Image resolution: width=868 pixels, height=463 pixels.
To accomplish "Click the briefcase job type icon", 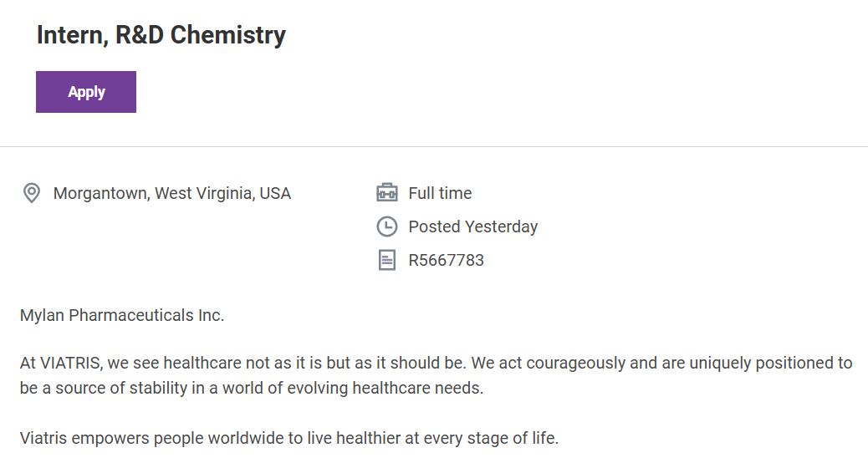I will click(386, 194).
